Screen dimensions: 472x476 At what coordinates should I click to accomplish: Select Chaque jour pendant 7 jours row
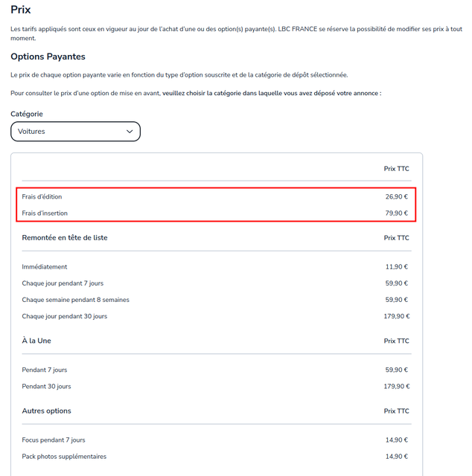(x=217, y=283)
